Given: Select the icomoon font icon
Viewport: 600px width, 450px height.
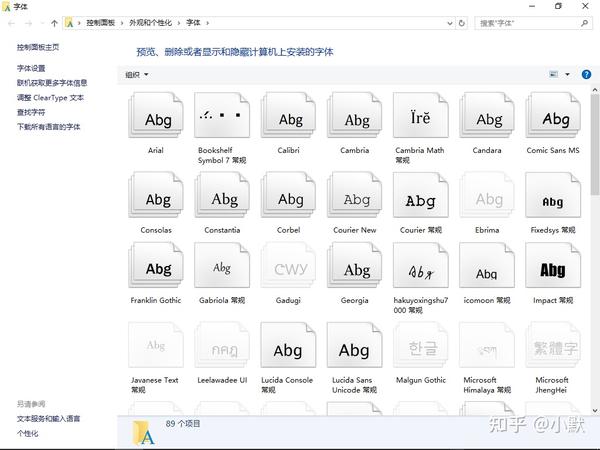Looking at the screenshot, I should pos(487,265).
